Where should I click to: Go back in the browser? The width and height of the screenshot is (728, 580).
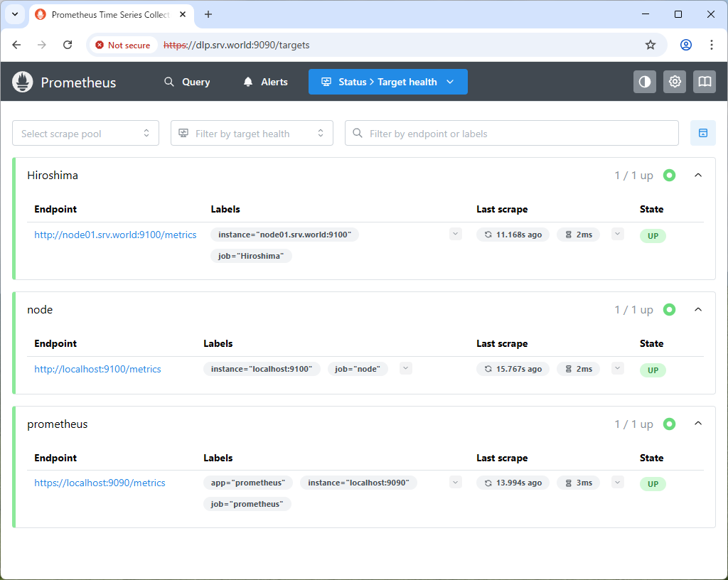[17, 45]
